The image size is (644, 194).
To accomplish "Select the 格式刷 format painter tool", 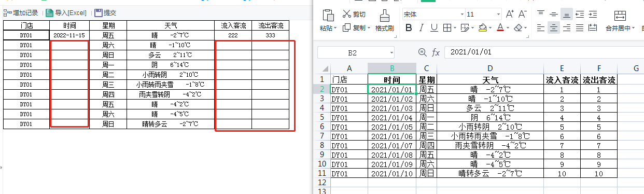I will (384, 20).
